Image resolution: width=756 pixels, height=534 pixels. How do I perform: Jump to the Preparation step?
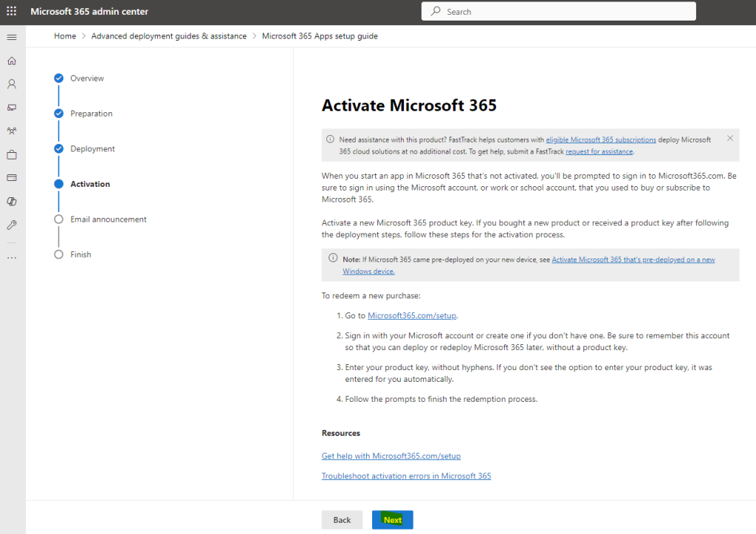(x=91, y=113)
